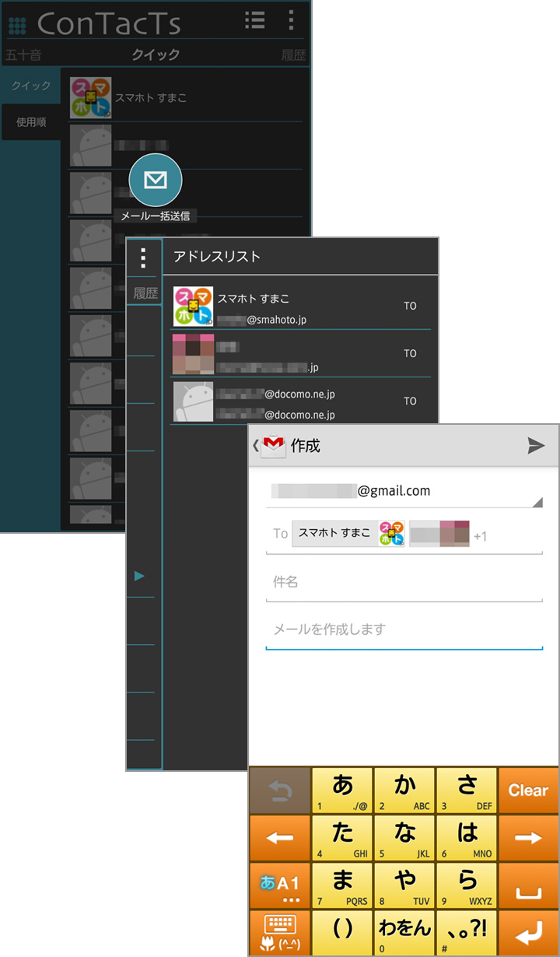The image size is (560, 957).
Task: Expand the +1 hidden recipients indicator
Action: 481,536
